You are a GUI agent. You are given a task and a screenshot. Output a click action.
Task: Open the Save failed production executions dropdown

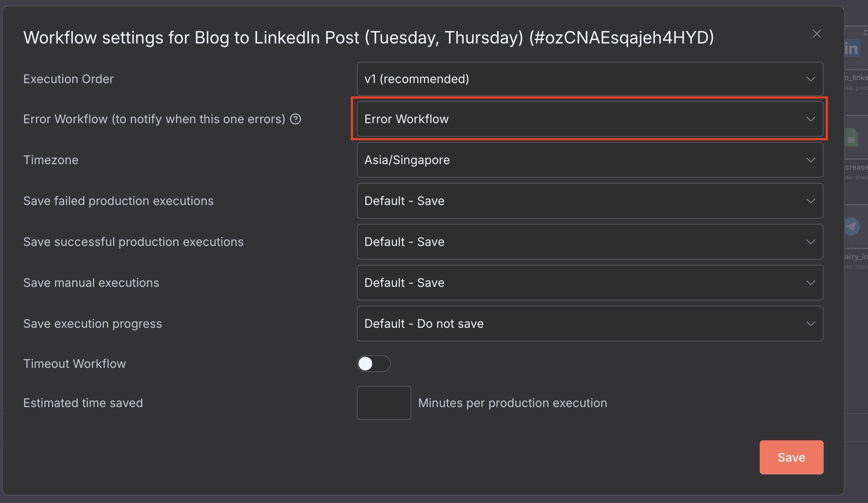[x=590, y=201]
